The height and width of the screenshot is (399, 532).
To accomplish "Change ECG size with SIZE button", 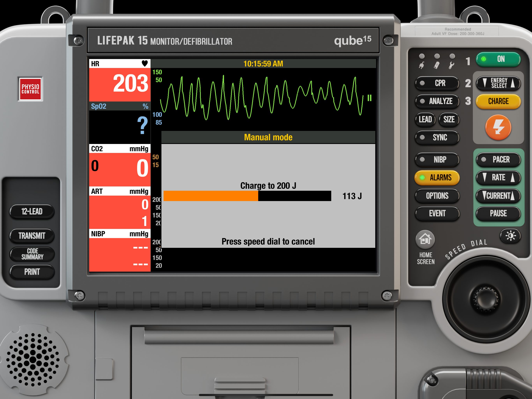I will click(x=449, y=119).
